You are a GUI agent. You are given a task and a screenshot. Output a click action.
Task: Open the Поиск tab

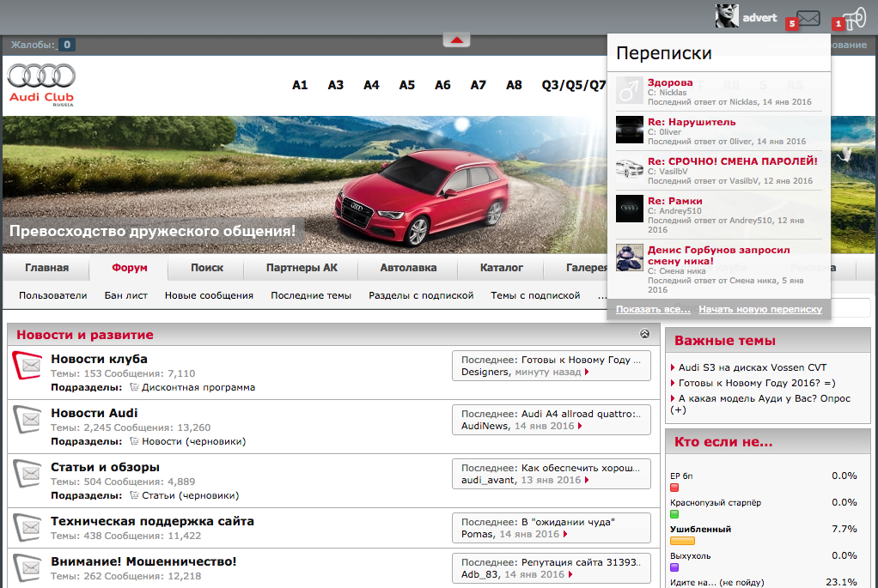pos(207,268)
